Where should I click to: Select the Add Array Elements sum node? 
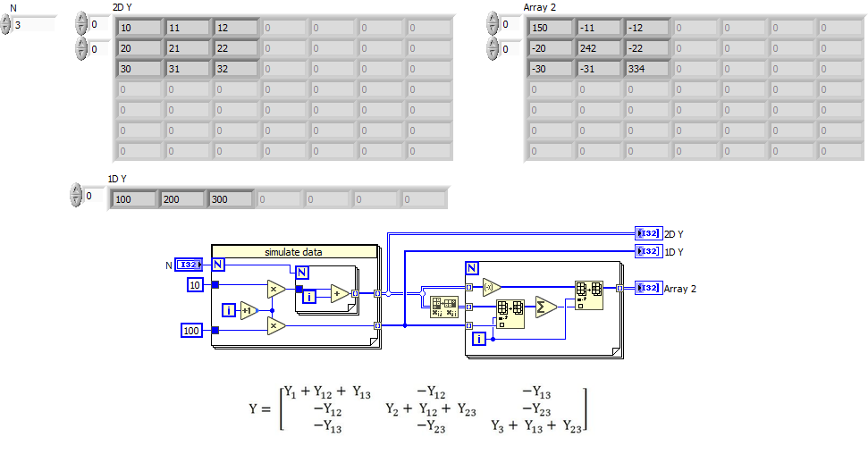point(546,307)
